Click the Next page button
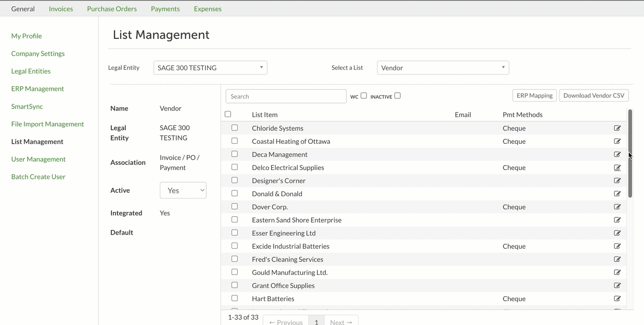This screenshot has height=325, width=644. tap(341, 320)
